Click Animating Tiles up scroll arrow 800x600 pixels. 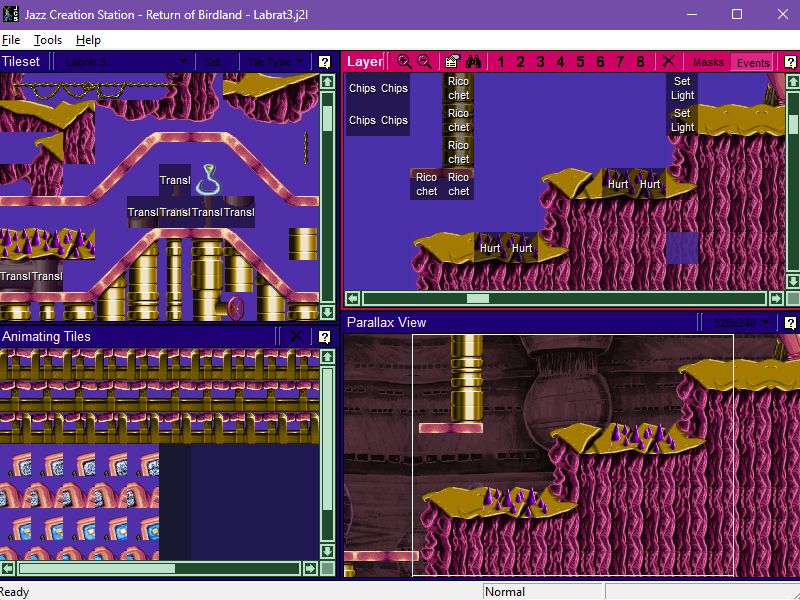pyautogui.click(x=328, y=356)
